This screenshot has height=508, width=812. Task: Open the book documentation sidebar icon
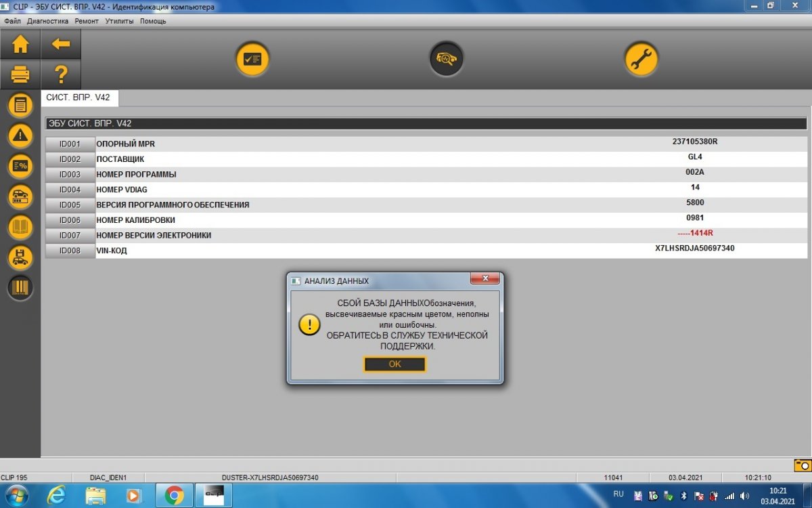(20, 227)
